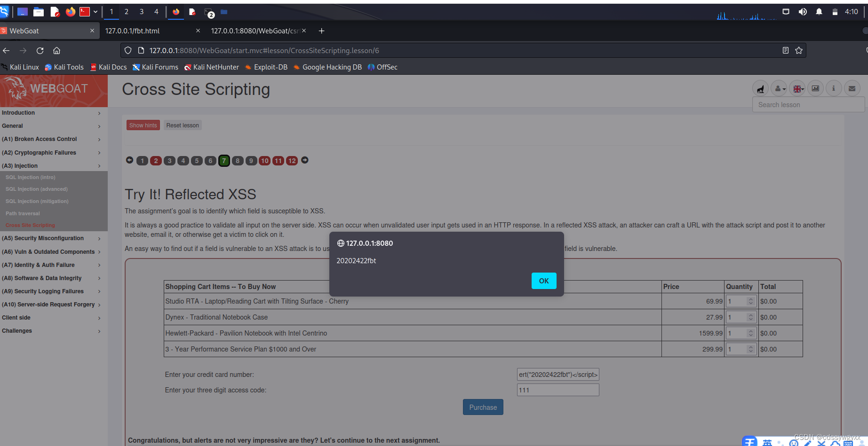Click the three digit access code field
868x446 pixels.
558,390
